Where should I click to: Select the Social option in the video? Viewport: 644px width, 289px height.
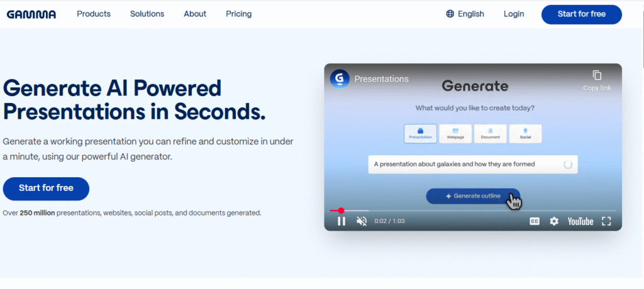pyautogui.click(x=525, y=134)
